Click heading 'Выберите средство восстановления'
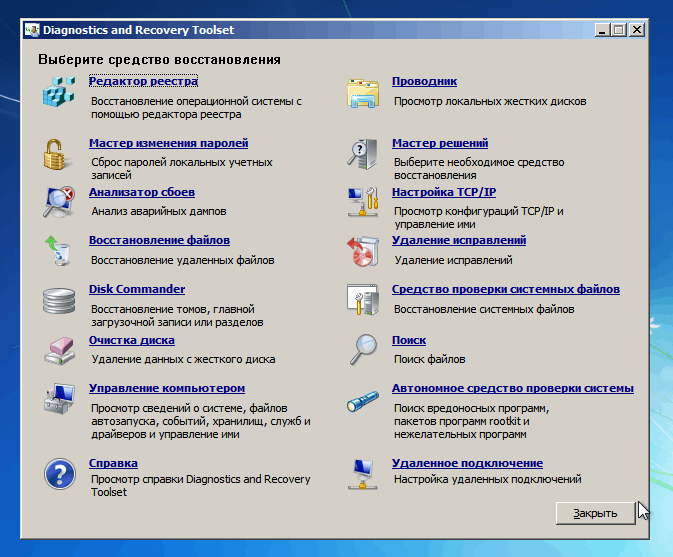Image resolution: width=673 pixels, height=557 pixels. 159,59
